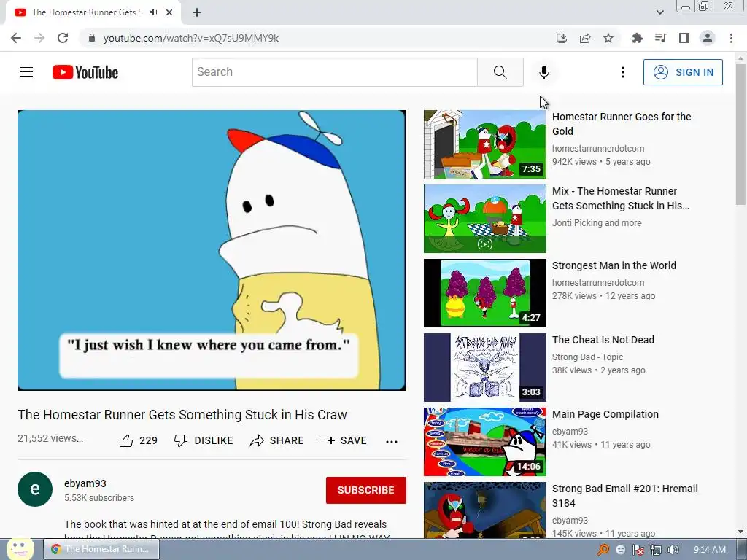This screenshot has height=560, width=747.
Task: Like the video with thumbs up
Action: tap(138, 440)
